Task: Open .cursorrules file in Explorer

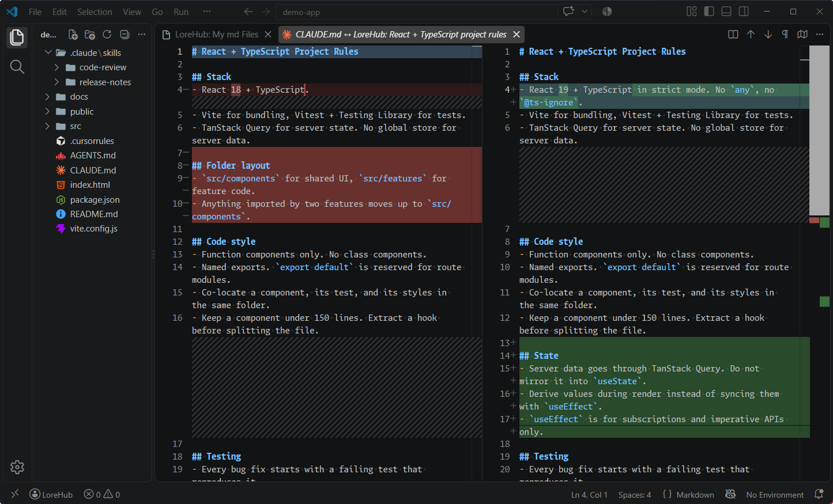Action: [x=92, y=141]
